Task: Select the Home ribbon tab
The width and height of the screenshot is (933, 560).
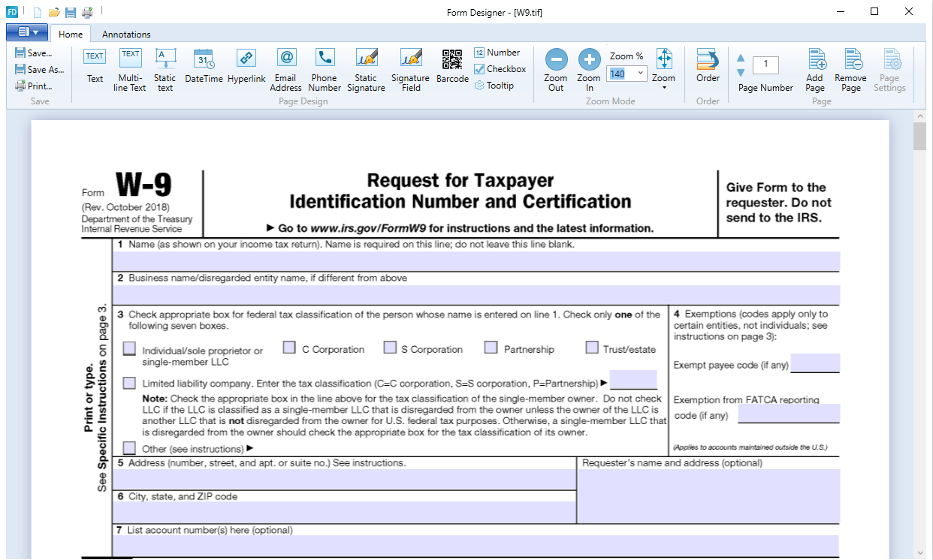Action: click(71, 34)
